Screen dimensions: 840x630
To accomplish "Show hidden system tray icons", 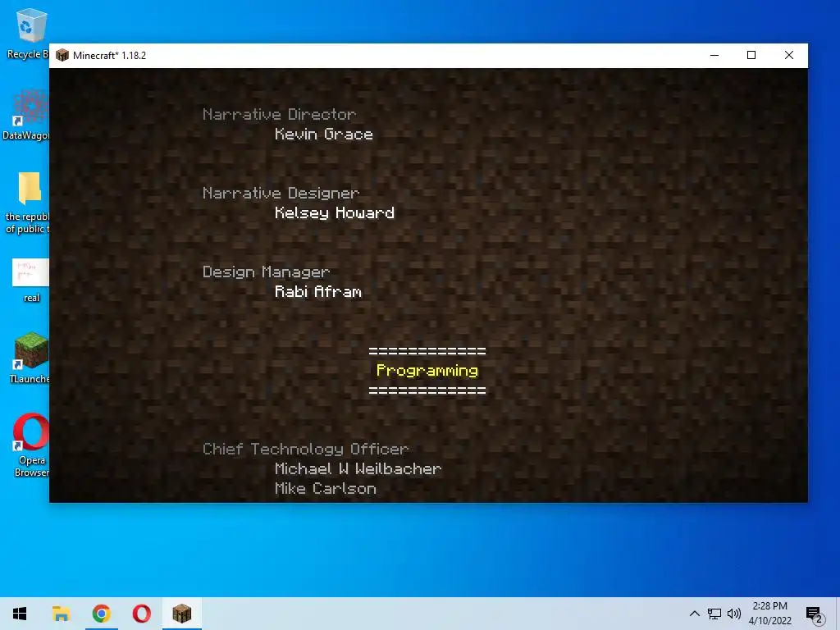I will [694, 614].
